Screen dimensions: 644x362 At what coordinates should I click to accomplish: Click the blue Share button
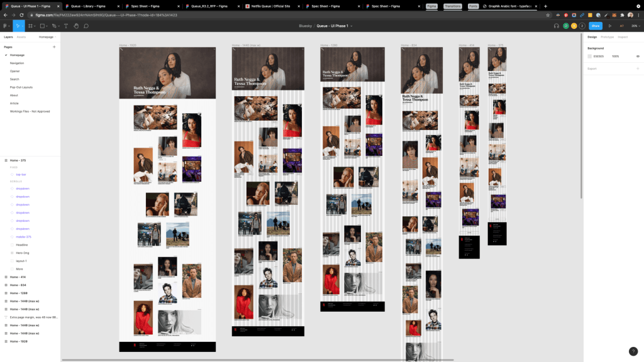click(595, 26)
